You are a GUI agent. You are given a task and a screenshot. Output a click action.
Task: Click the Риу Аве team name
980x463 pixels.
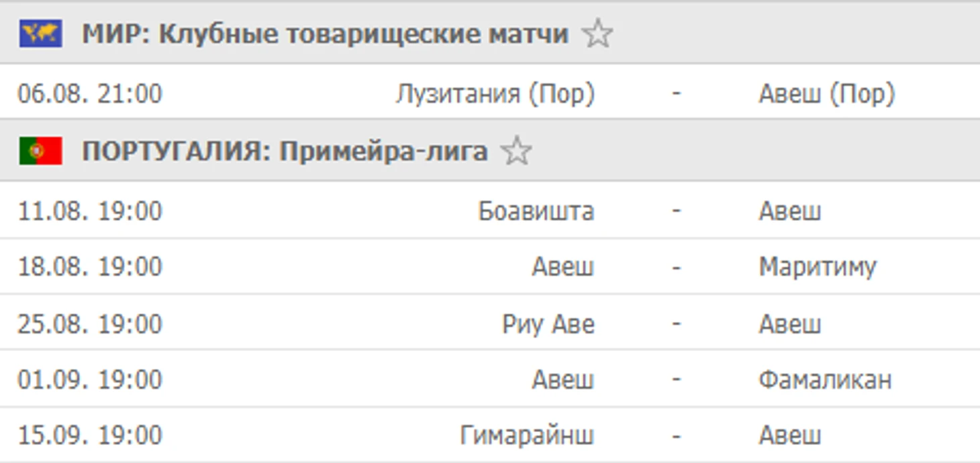coord(548,324)
